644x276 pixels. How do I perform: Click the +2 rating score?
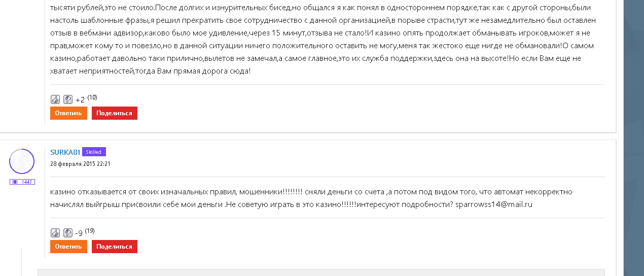80,100
